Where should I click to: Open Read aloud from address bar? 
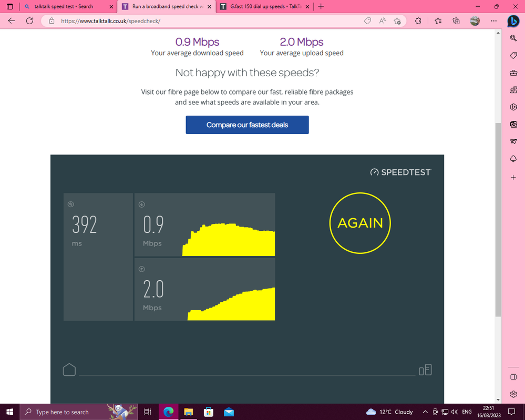pos(383,21)
